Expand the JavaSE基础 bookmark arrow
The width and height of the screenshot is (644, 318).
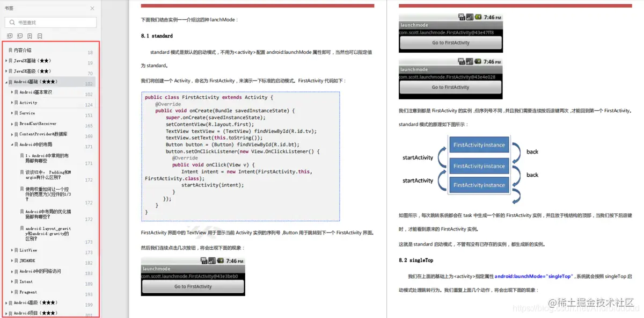(6, 61)
